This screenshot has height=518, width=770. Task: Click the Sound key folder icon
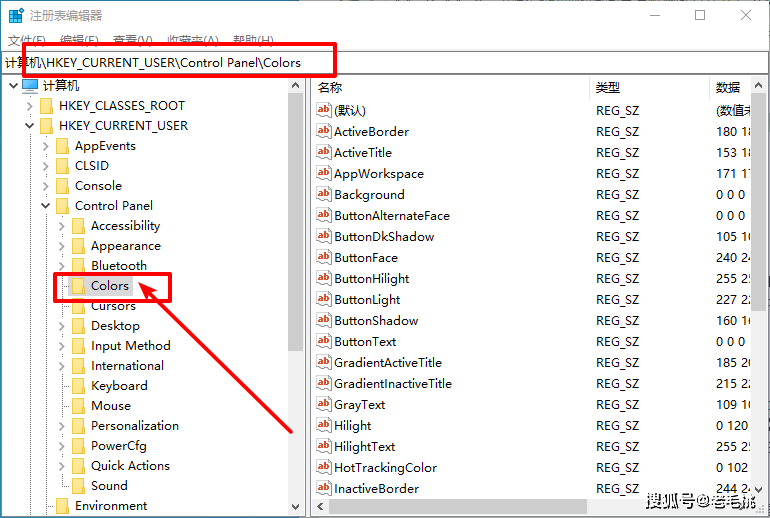point(79,486)
